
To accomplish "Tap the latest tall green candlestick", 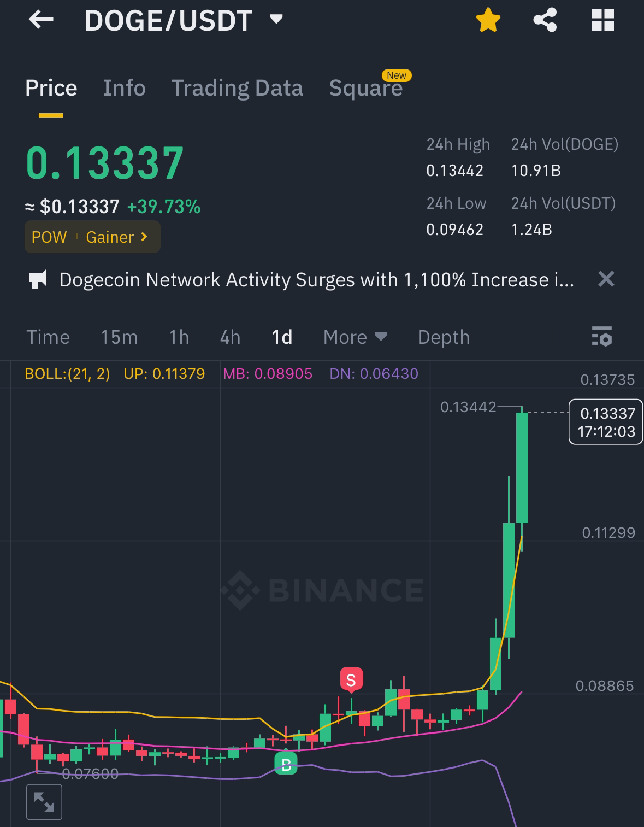I will 522,468.
